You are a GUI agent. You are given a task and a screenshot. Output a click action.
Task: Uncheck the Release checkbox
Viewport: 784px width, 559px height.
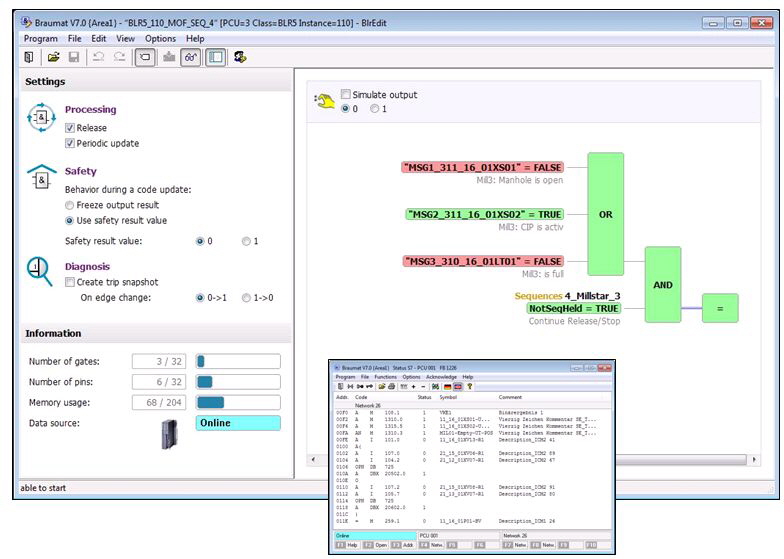coord(70,128)
